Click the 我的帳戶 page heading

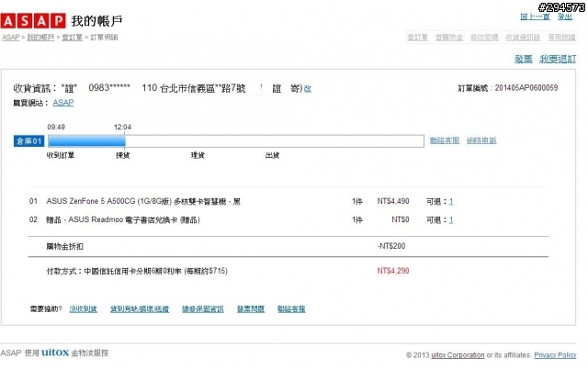[x=96, y=21]
